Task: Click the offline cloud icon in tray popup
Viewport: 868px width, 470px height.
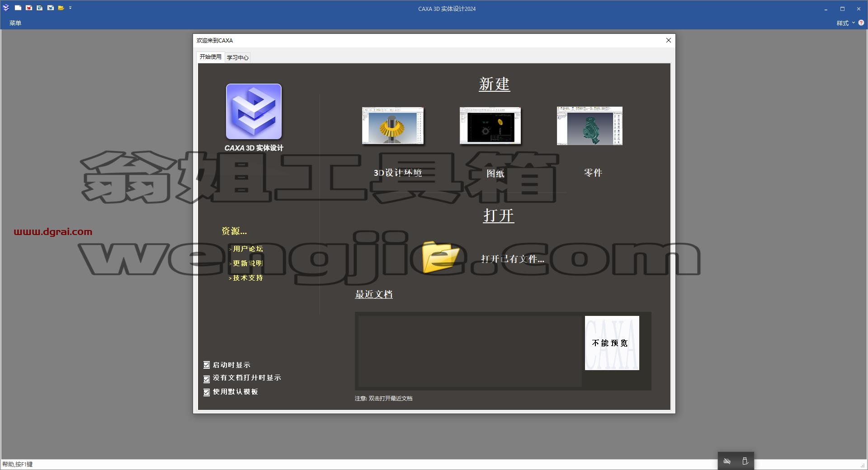Action: click(x=727, y=461)
